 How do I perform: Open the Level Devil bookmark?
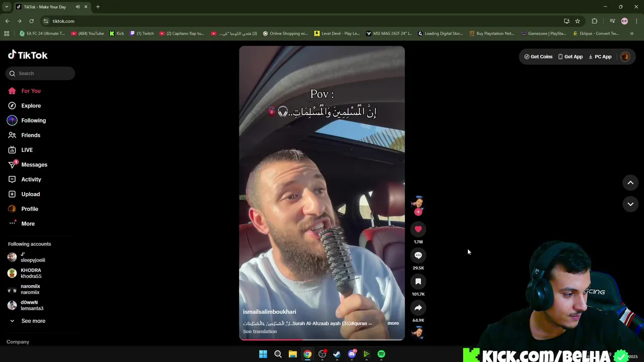pyautogui.click(x=337, y=34)
